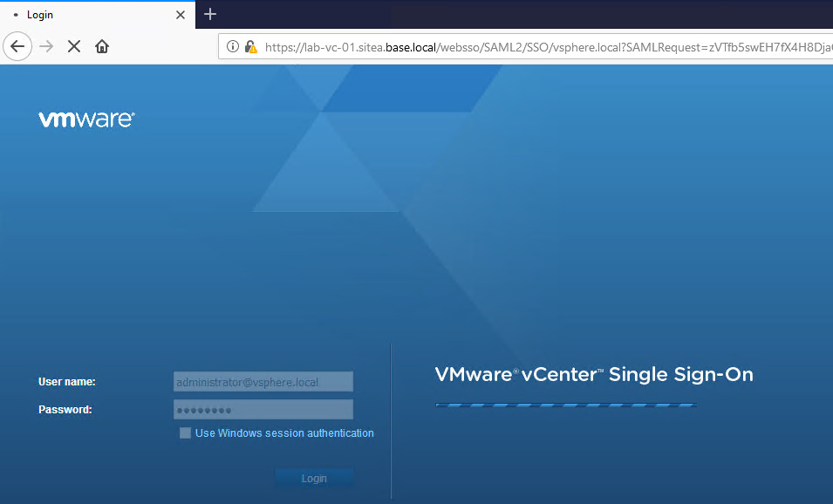Click the 'Password:' label text

65,410
